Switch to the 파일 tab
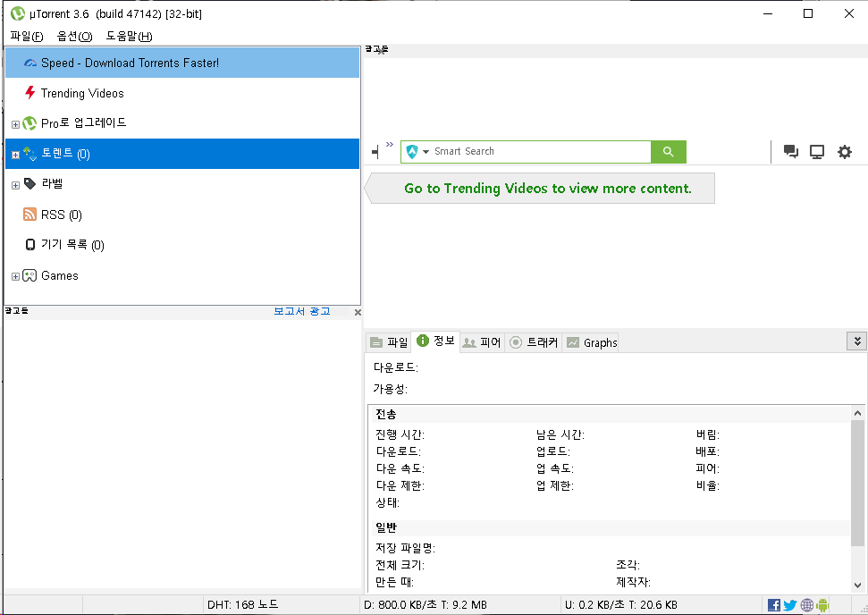This screenshot has height=615, width=868. click(x=389, y=342)
